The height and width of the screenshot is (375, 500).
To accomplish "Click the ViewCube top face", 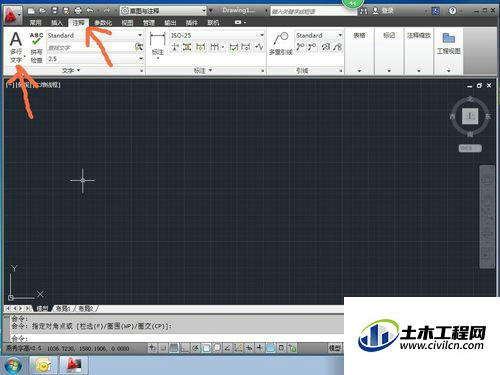I will click(x=470, y=116).
